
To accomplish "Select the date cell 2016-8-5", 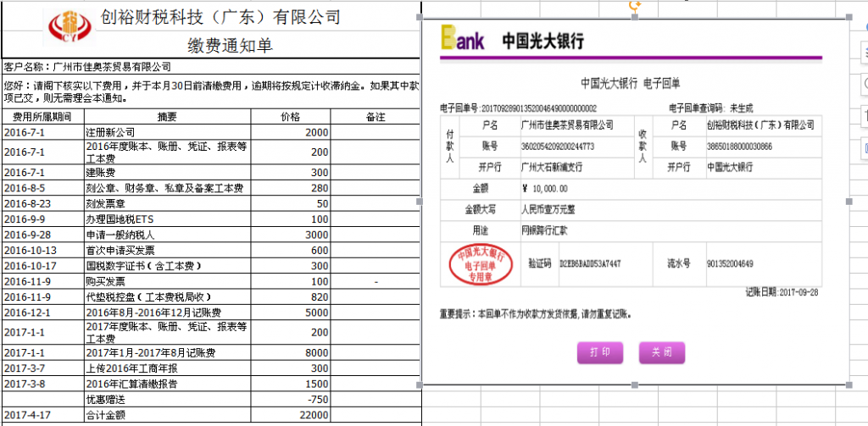I will tap(42, 188).
